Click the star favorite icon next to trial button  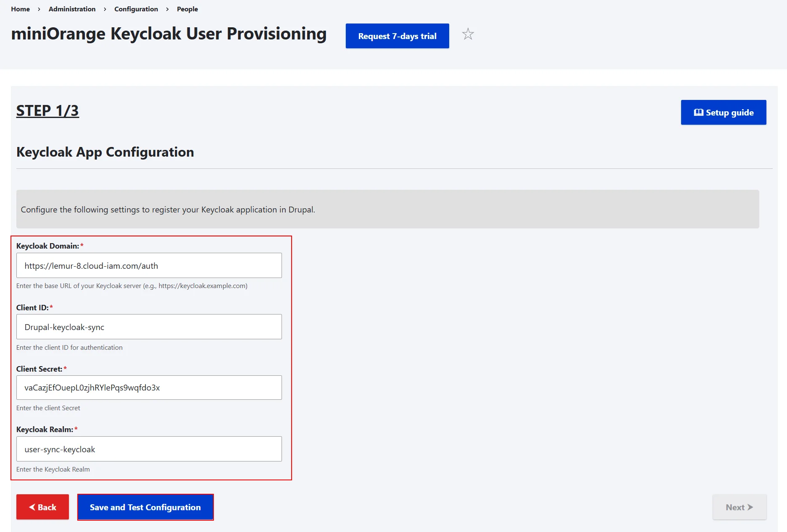coord(468,35)
